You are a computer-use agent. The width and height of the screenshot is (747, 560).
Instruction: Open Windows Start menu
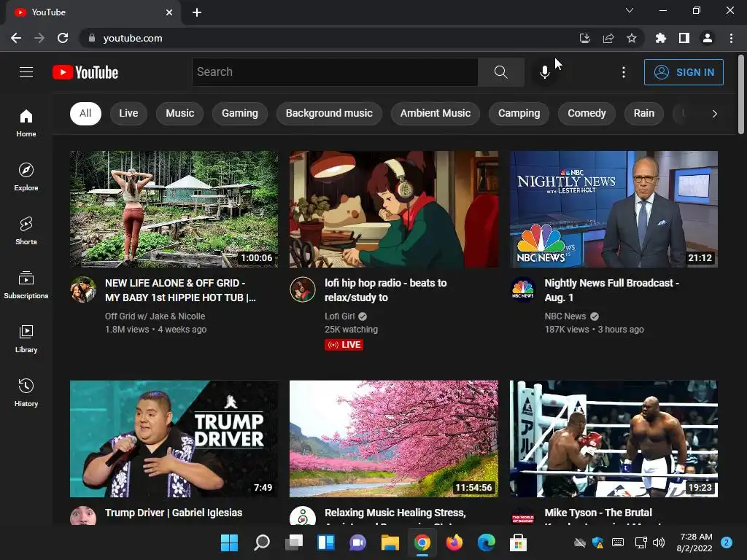point(229,542)
